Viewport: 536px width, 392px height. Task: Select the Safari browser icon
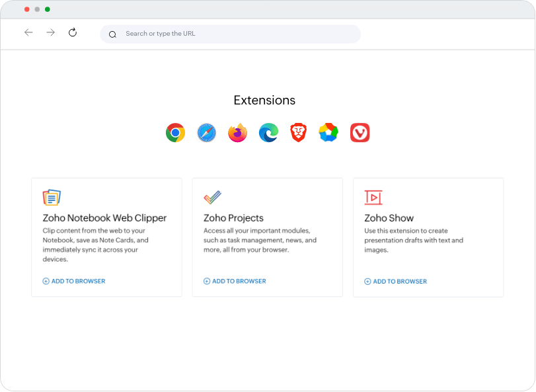(x=206, y=133)
